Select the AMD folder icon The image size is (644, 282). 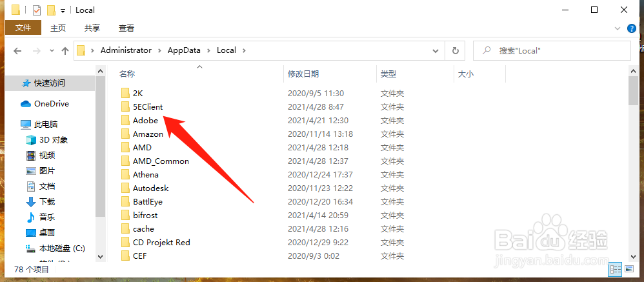(x=125, y=147)
